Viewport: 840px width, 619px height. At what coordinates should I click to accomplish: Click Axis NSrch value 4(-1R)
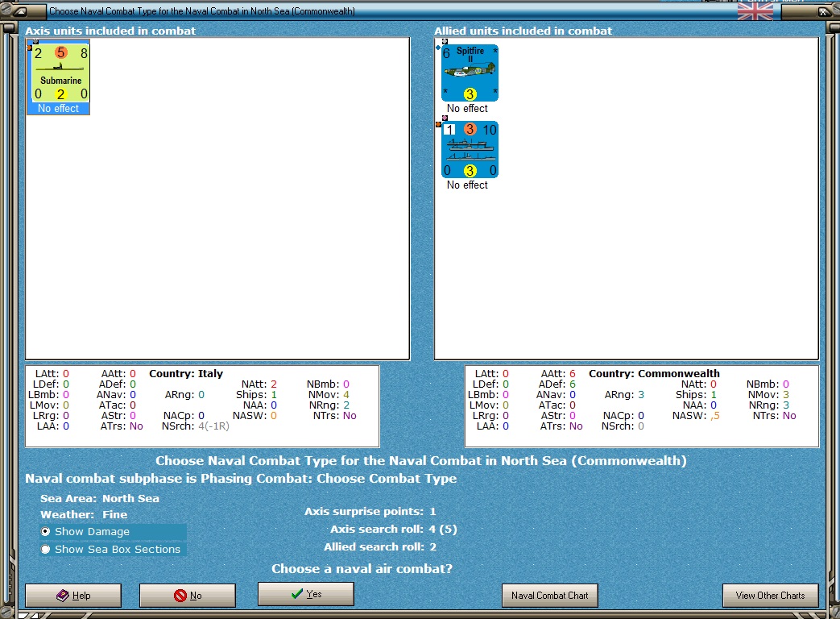[x=213, y=426]
